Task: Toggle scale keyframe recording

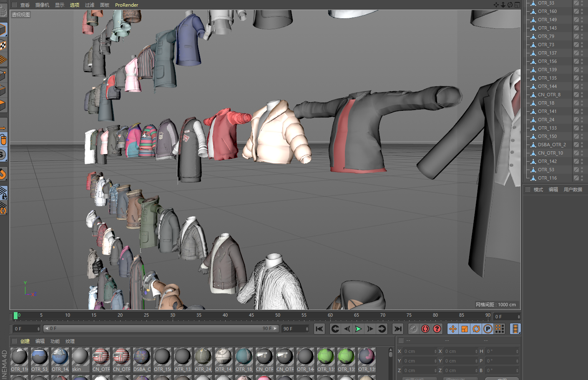Action: coord(465,329)
